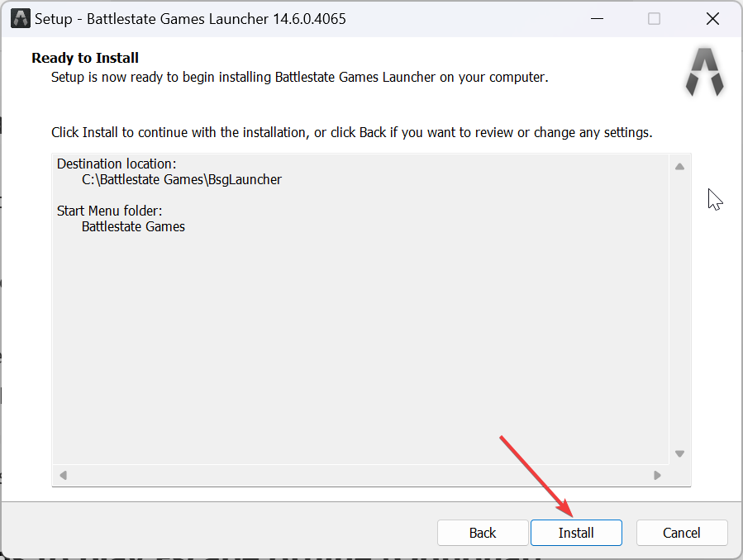Click the disabled maximize button
This screenshot has width=743, height=560.
tap(654, 19)
